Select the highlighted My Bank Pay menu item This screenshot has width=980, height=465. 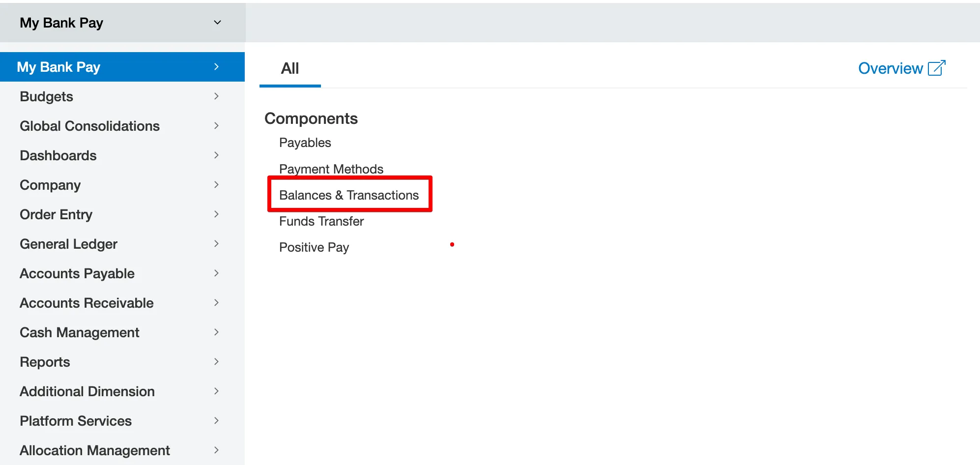(x=122, y=67)
